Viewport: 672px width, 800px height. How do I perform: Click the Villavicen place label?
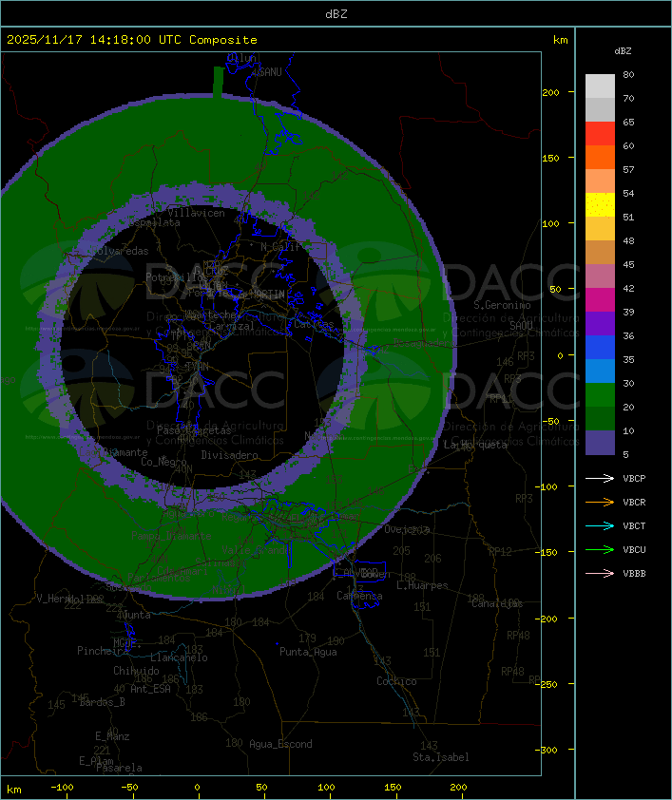pos(197,213)
